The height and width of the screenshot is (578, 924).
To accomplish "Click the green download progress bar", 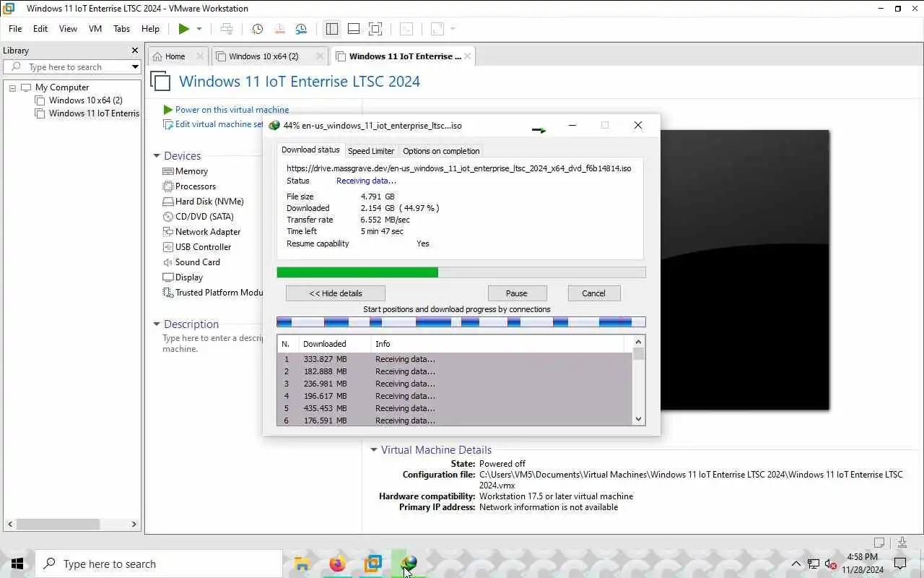I will pyautogui.click(x=461, y=272).
